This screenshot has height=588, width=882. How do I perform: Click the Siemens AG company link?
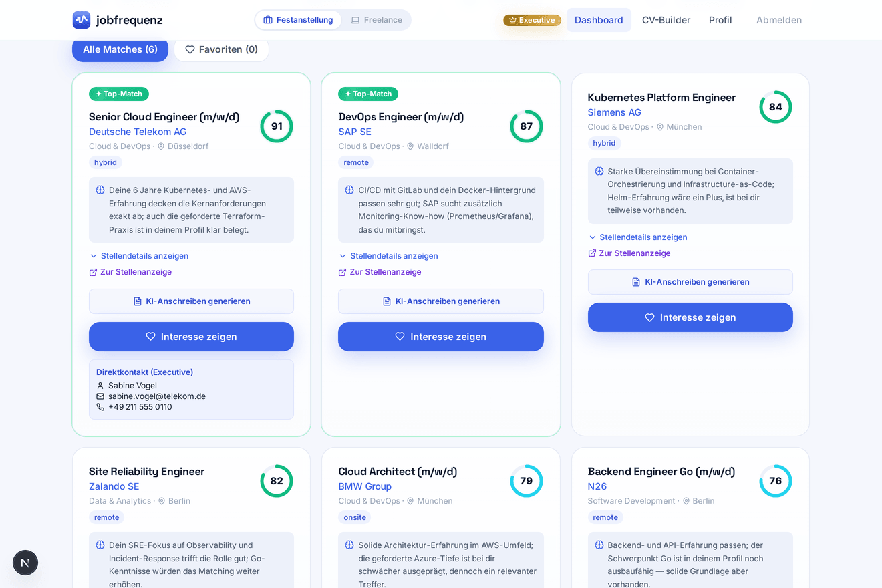tap(615, 112)
